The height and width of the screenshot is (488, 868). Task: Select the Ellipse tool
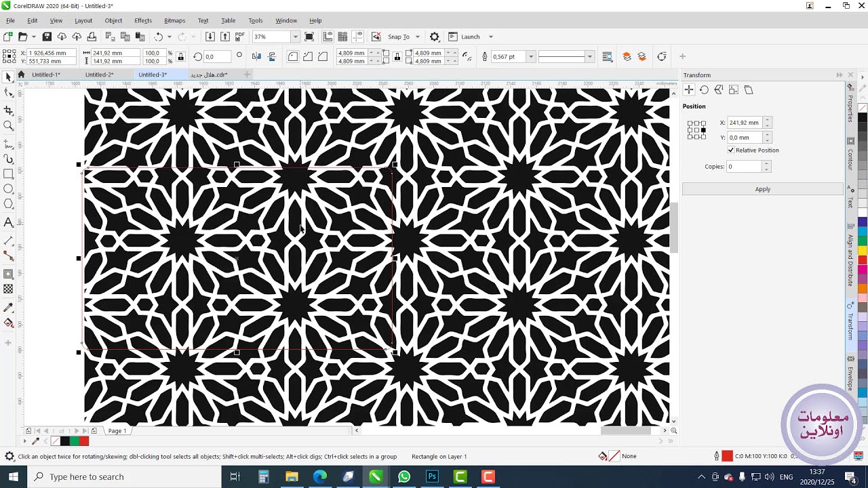[8, 189]
